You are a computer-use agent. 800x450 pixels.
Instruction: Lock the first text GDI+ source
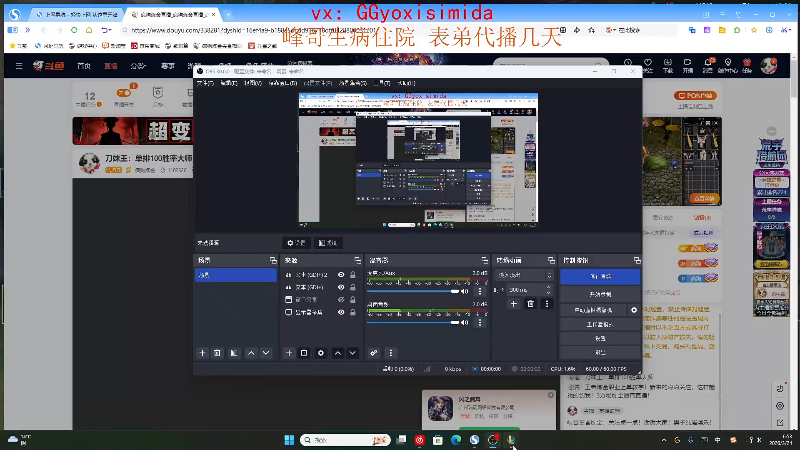(353, 274)
